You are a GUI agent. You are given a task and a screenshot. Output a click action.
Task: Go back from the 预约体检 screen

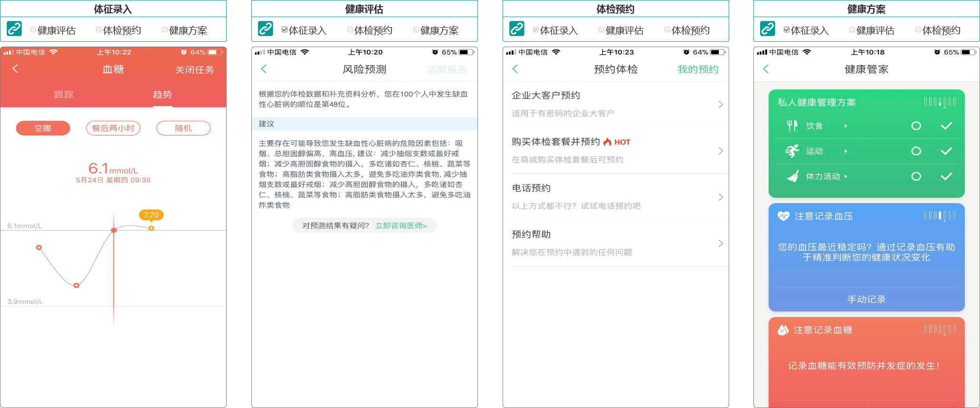515,69
